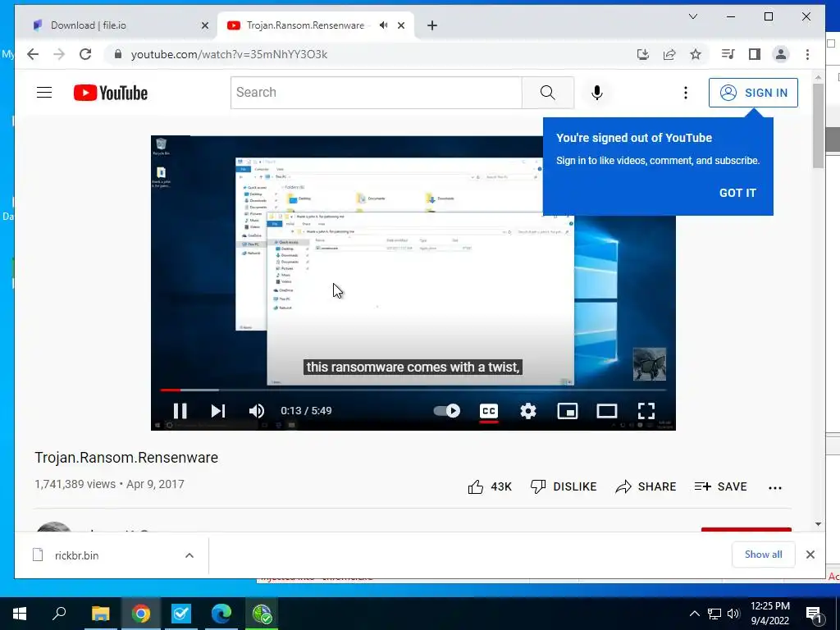Viewport: 840px width, 630px height.
Task: Open Chrome profile avatar
Action: [x=781, y=54]
